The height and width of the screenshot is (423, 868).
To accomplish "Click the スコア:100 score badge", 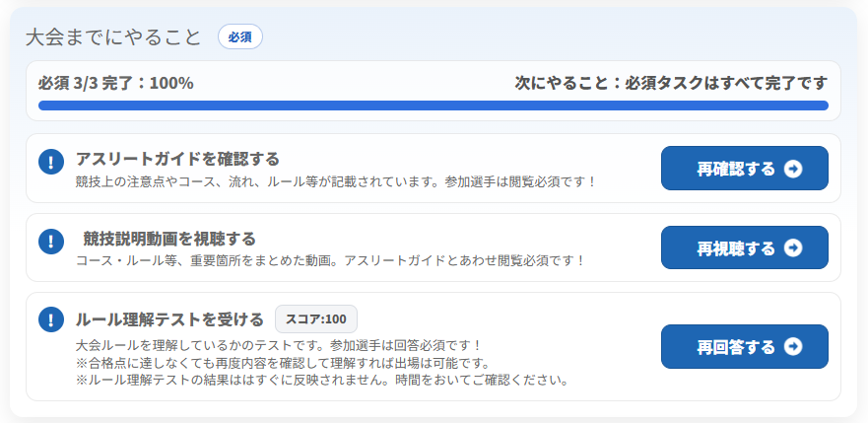I will pos(315,318).
